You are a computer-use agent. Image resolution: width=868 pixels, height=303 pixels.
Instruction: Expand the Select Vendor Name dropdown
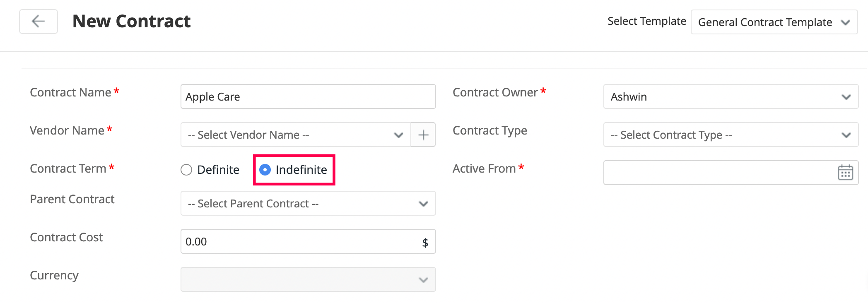pos(295,135)
